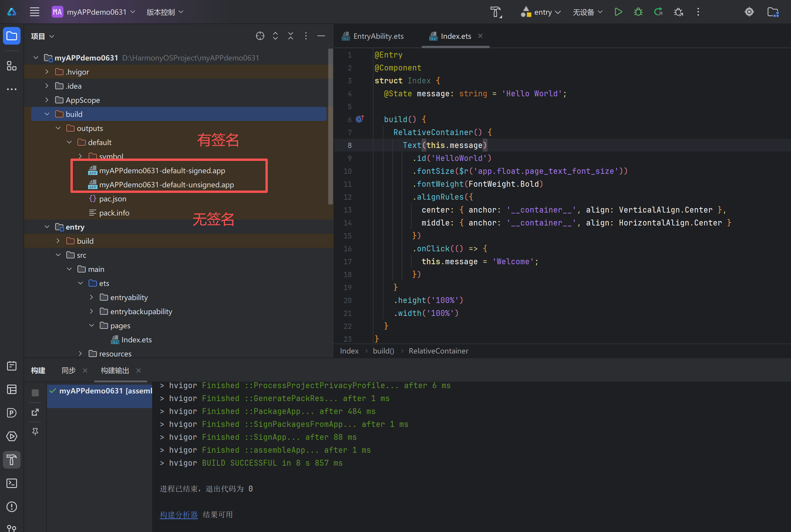Viewport: 791px width, 532px height.
Task: Open the Profiler P icon in sidebar
Action: tap(12, 413)
